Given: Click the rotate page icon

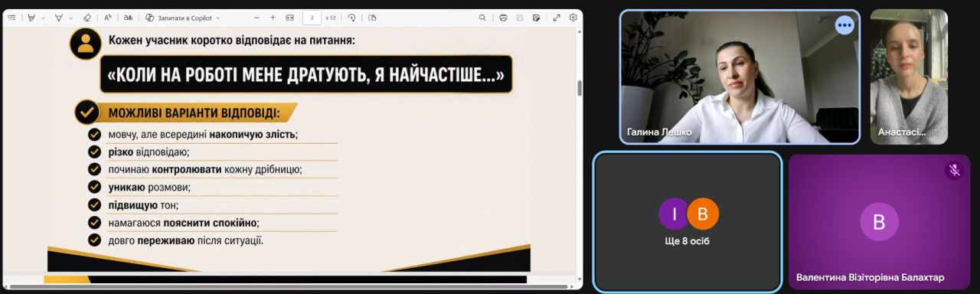Looking at the screenshot, I should pyautogui.click(x=351, y=17).
